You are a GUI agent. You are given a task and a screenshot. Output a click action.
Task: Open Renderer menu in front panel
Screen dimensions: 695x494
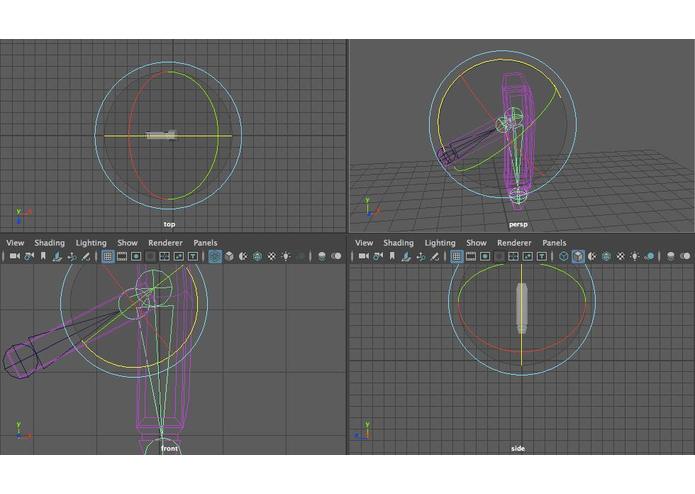[165, 243]
